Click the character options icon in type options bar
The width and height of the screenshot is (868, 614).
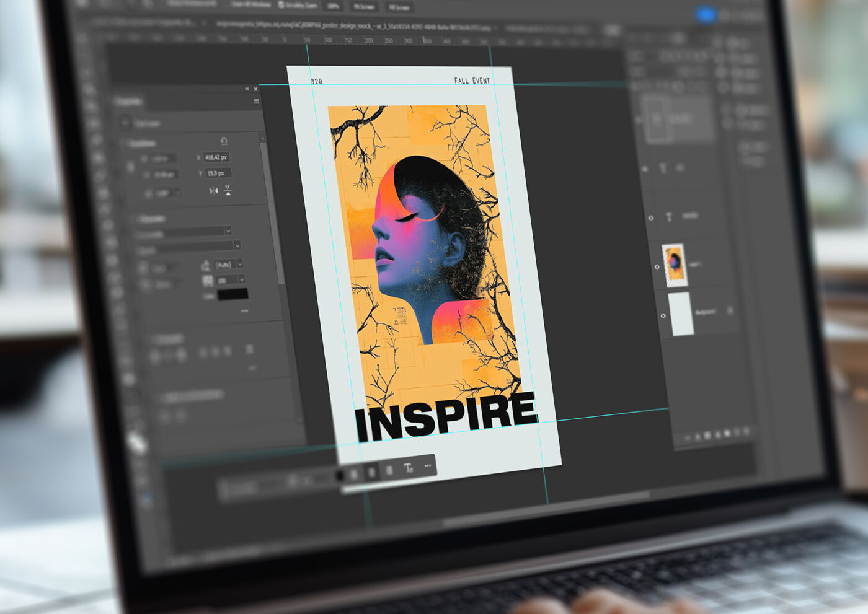tap(409, 467)
